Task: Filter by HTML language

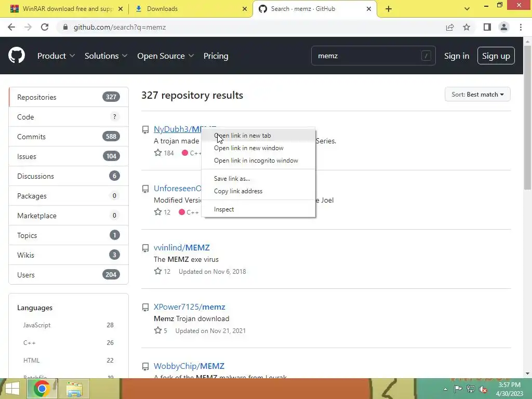Action: click(68, 361)
